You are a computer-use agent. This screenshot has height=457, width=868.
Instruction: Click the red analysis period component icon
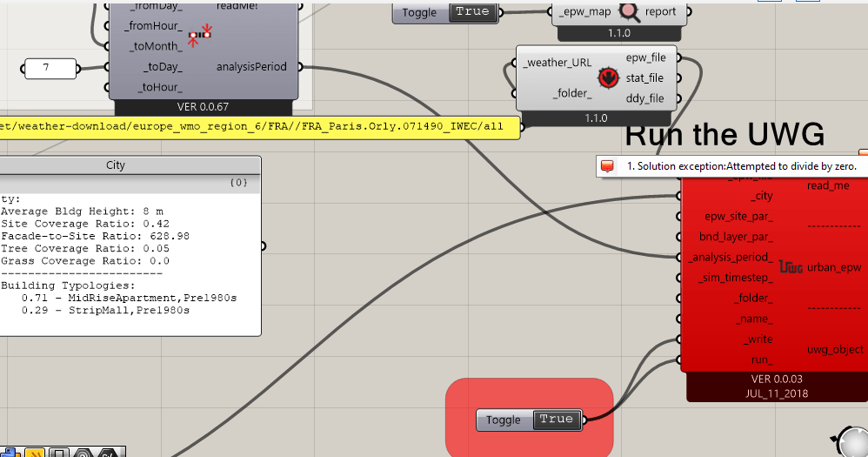pos(200,36)
